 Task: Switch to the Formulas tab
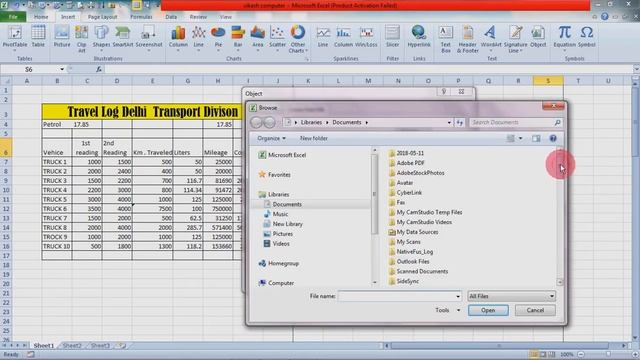point(141,17)
